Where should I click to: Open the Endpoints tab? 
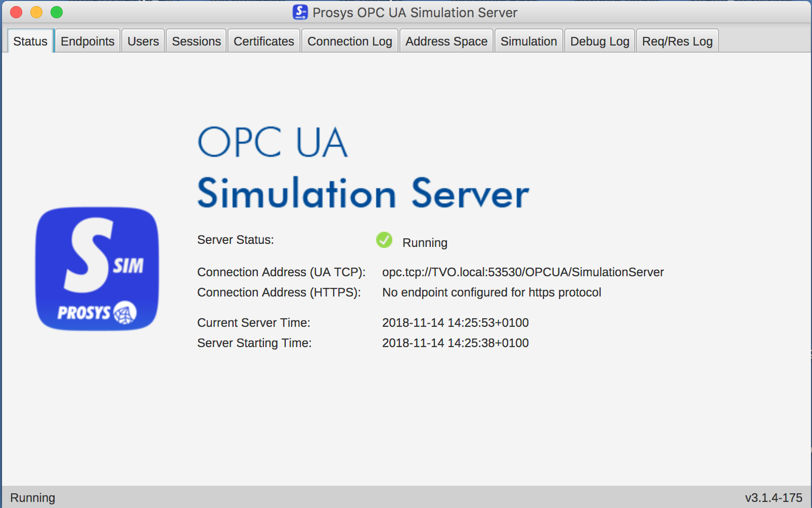point(87,41)
